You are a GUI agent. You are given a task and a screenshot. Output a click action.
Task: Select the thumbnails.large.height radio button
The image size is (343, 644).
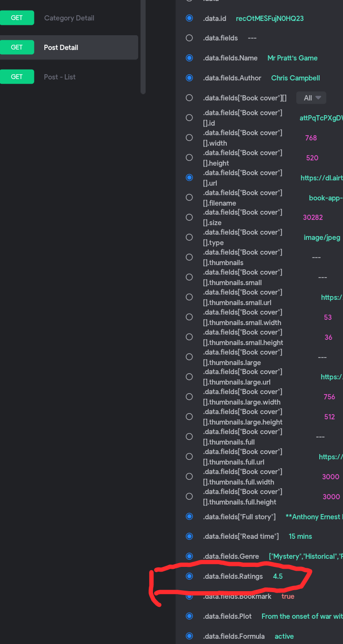189,416
